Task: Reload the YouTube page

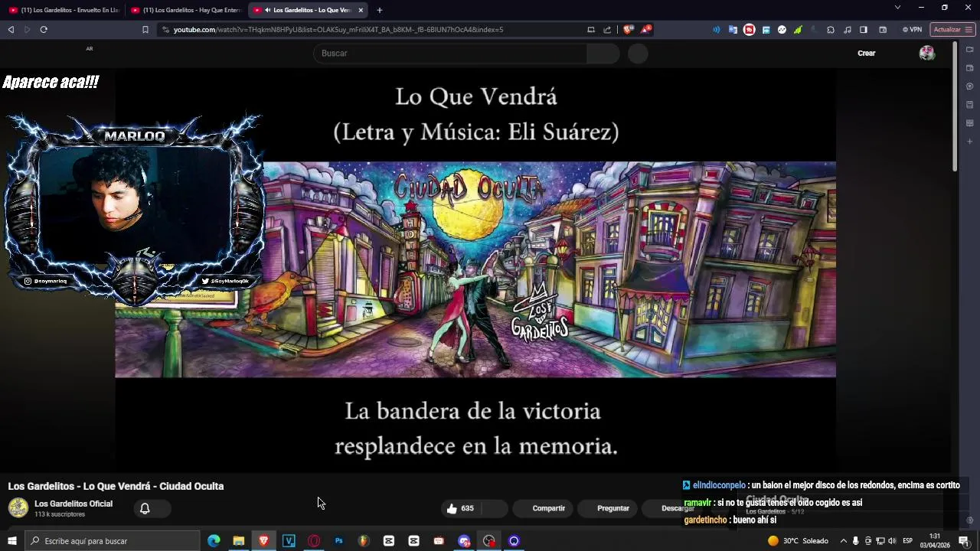Action: point(44,29)
